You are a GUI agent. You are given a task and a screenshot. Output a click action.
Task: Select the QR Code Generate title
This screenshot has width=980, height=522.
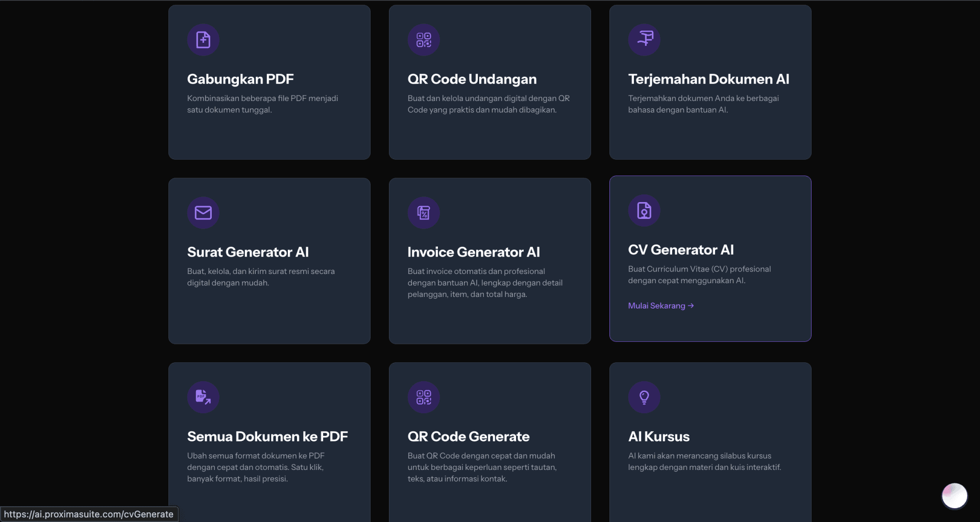(469, 437)
